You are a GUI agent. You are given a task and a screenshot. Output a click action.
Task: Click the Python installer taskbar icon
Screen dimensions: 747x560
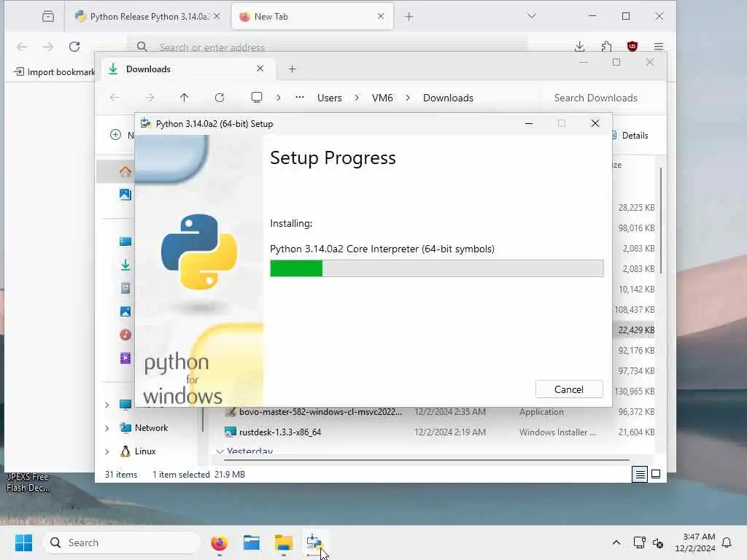coord(314,542)
